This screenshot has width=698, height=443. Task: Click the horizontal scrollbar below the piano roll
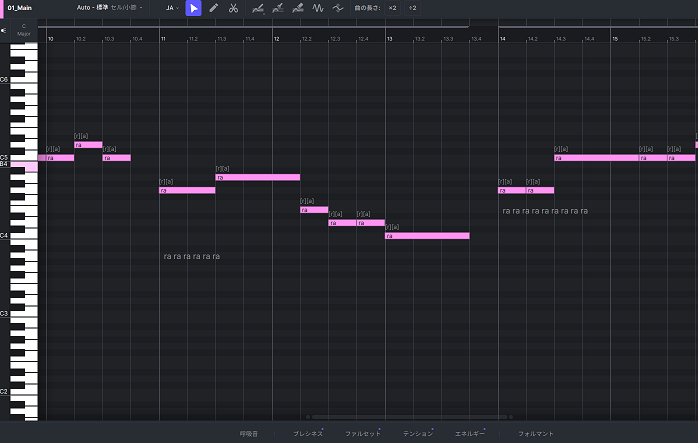point(410,417)
